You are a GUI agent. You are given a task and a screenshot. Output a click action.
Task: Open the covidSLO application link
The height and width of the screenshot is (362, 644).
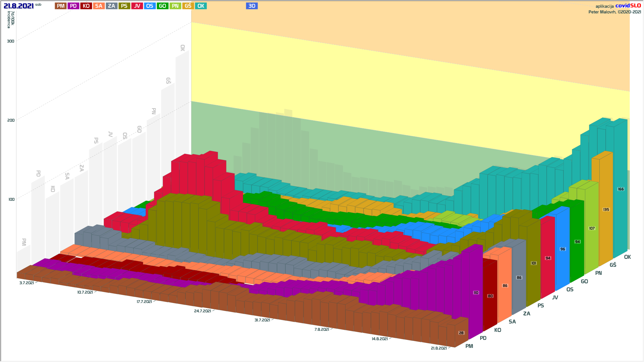click(x=628, y=6)
